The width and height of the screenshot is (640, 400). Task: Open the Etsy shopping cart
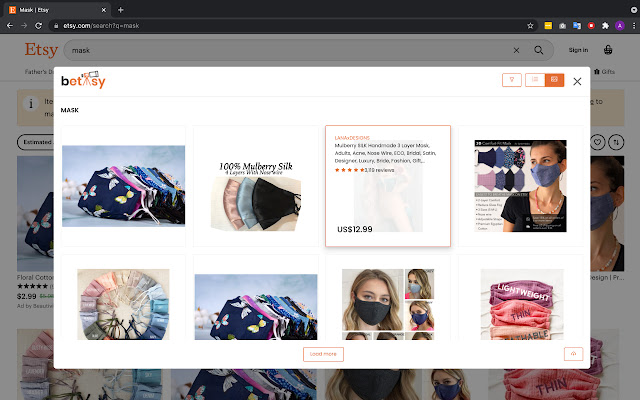tap(608, 50)
